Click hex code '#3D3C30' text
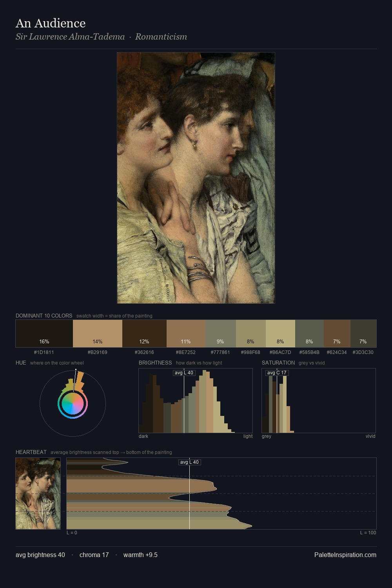The height and width of the screenshot is (588, 392). 363,352
